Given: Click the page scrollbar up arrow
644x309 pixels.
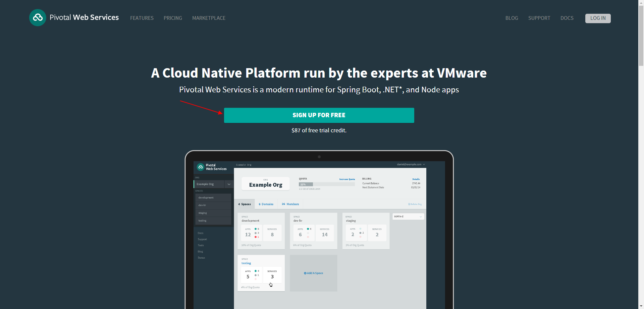Looking at the screenshot, I should 641,3.
